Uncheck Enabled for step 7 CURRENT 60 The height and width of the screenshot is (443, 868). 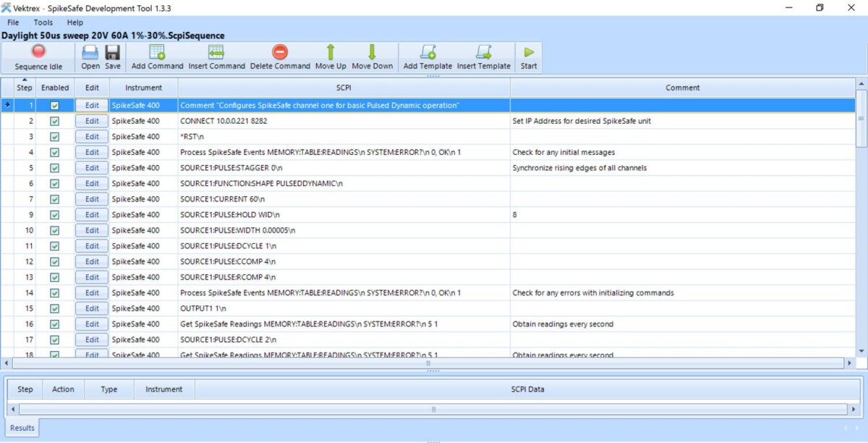click(x=55, y=199)
